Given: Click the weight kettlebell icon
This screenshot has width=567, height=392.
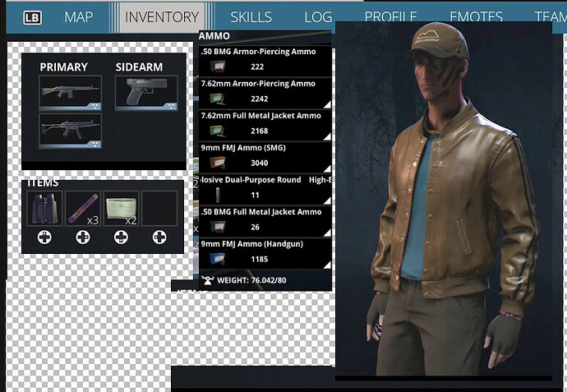Looking at the screenshot, I should [x=208, y=280].
